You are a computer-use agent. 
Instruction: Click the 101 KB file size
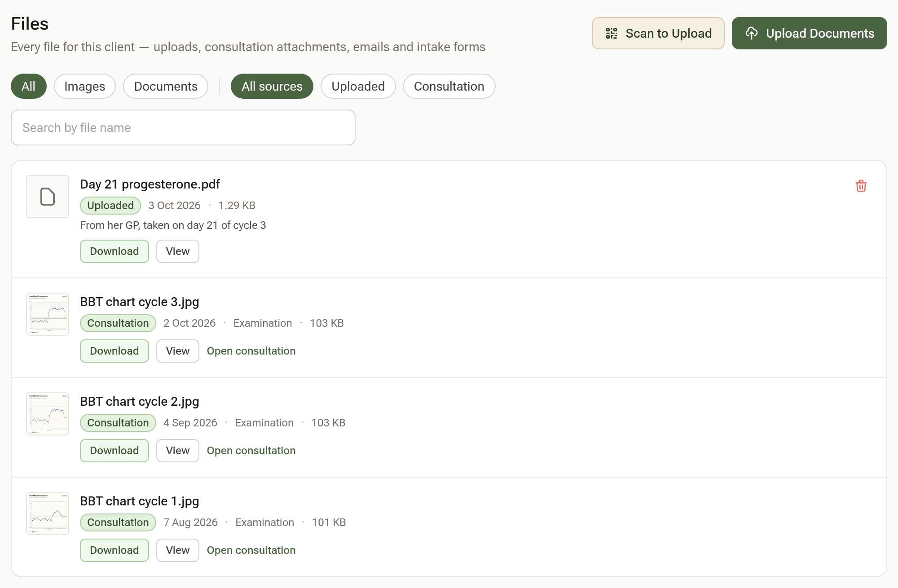(329, 522)
